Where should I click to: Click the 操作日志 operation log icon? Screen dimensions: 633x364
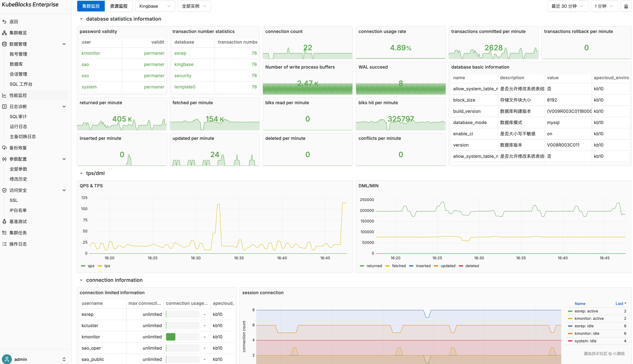(4, 244)
